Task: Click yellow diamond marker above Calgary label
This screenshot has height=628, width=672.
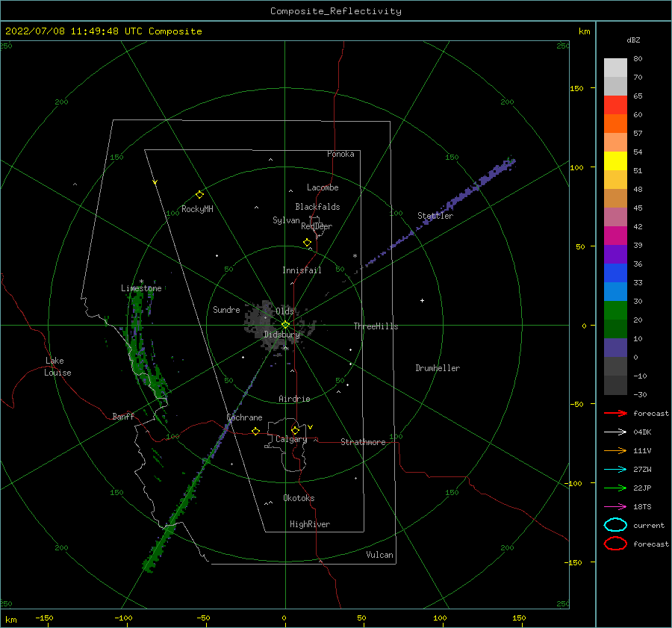Action: [295, 430]
